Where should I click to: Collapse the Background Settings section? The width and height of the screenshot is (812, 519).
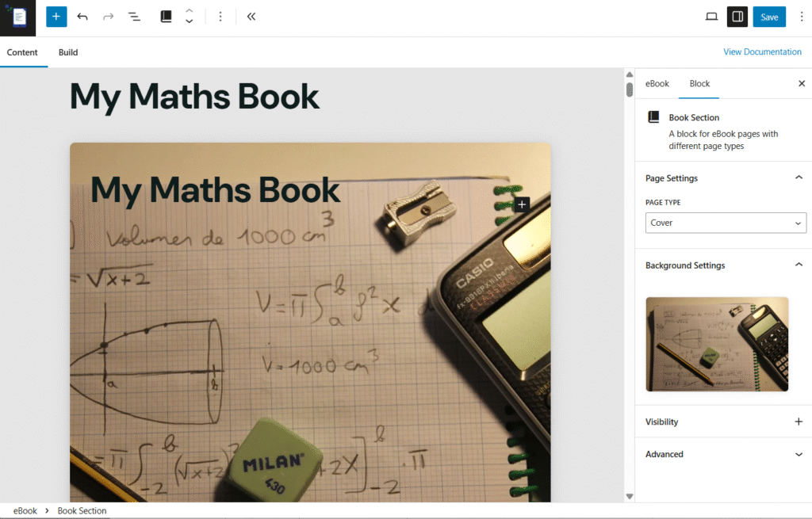pyautogui.click(x=799, y=265)
